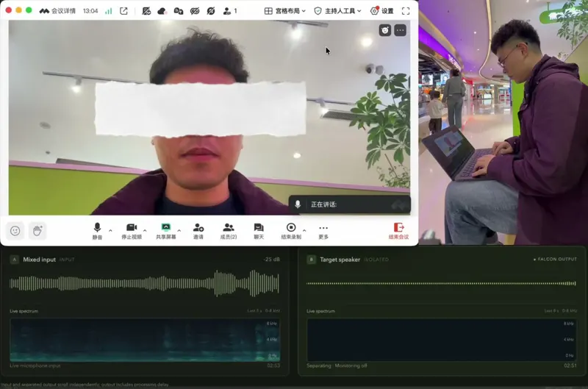
Task: Invite participants (邀请)
Action: [198, 231]
